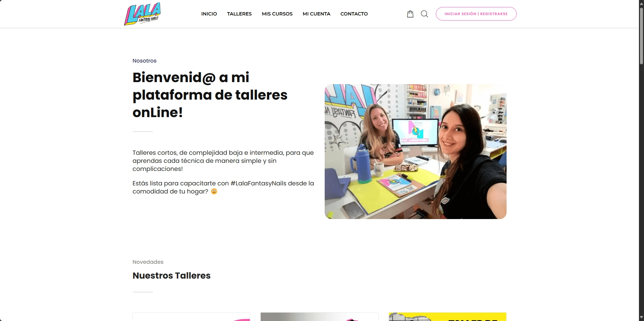Open MIS CURSOS in the navbar
644x321 pixels.
(277, 14)
